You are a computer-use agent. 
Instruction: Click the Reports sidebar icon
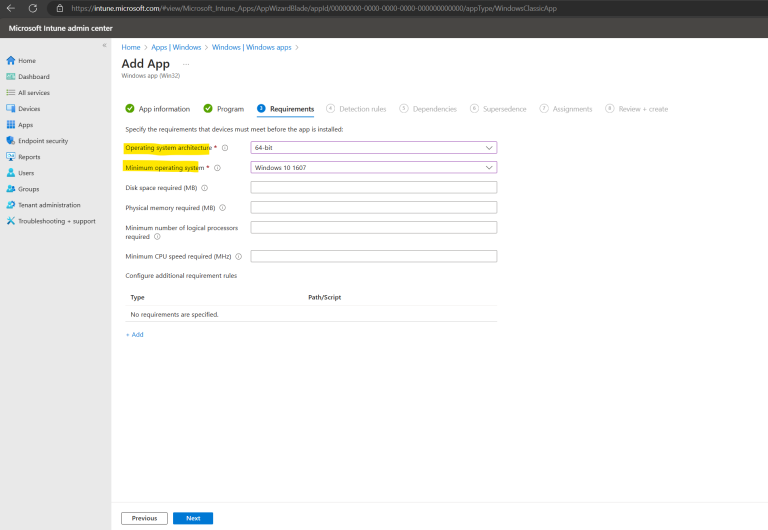(x=11, y=157)
